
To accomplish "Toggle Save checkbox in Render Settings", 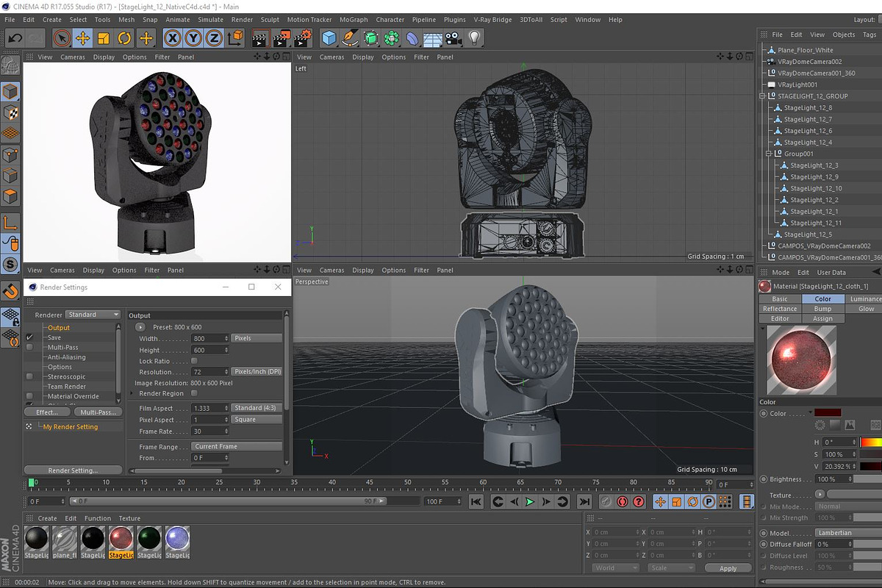I will 29,337.
